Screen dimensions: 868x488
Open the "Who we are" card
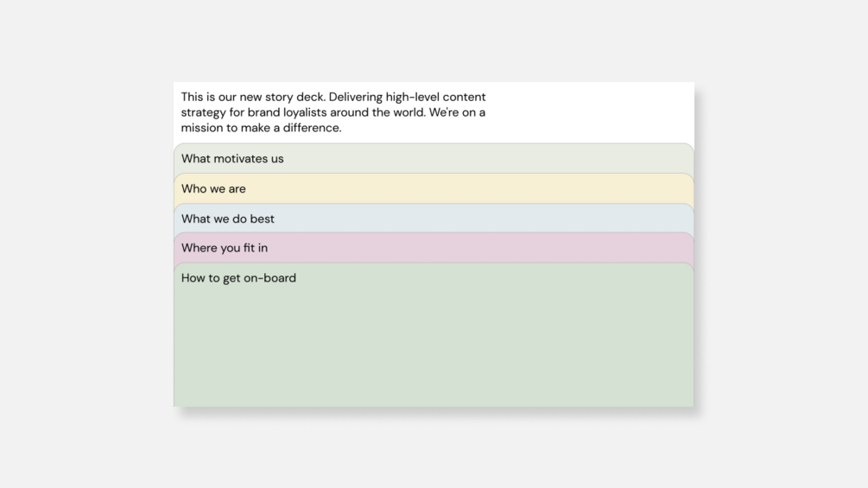213,189
